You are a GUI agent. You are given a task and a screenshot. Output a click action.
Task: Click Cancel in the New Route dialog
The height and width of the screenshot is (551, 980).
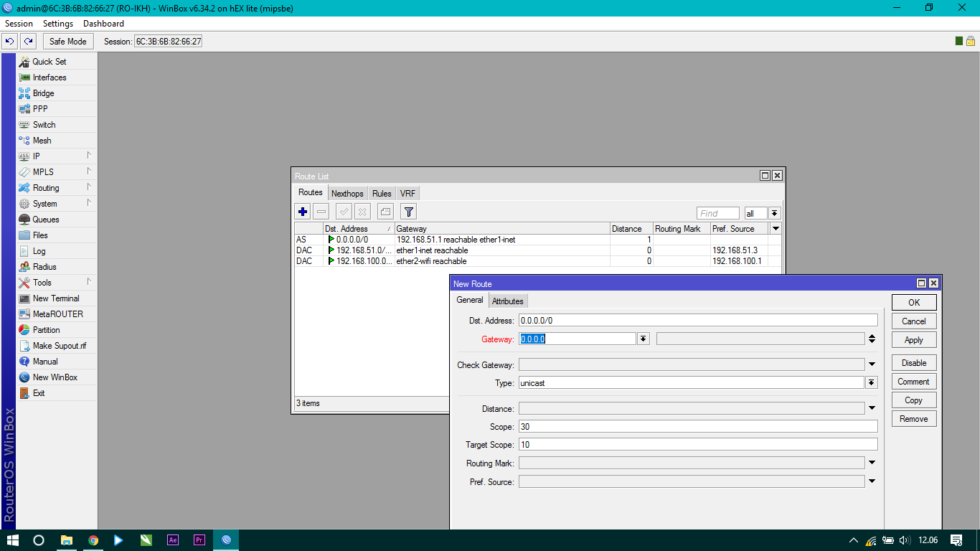pos(914,321)
